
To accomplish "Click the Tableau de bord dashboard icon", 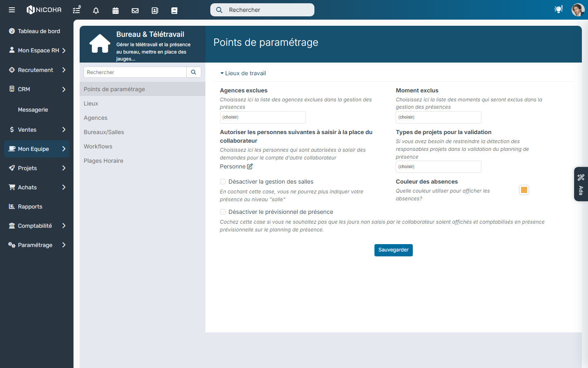I will (12, 31).
